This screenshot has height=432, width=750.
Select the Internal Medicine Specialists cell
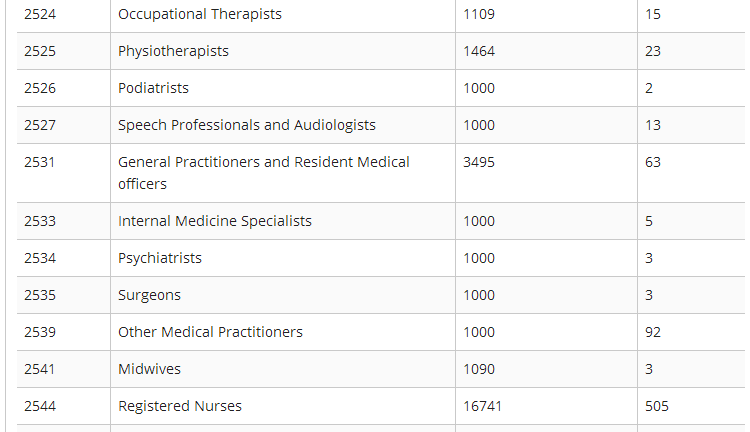pyautogui.click(x=215, y=221)
